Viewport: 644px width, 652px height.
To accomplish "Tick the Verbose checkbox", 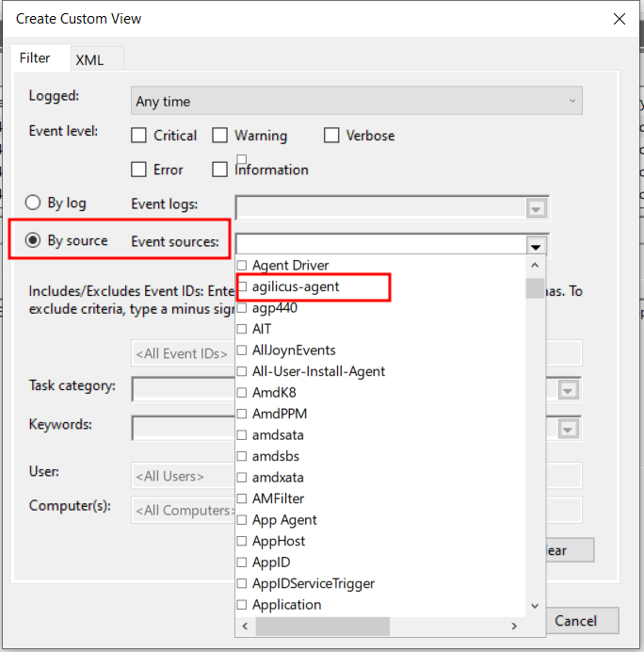I will (x=331, y=136).
